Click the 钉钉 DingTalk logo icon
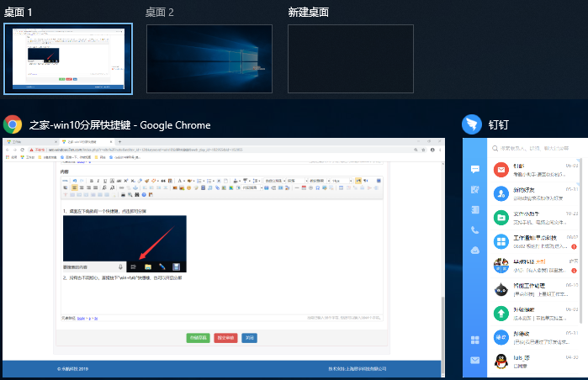 click(472, 125)
